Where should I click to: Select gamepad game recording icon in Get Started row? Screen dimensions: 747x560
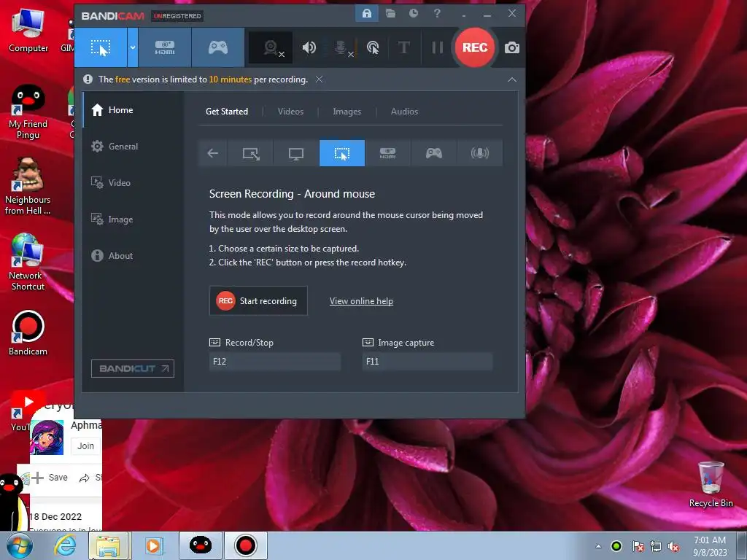(433, 153)
